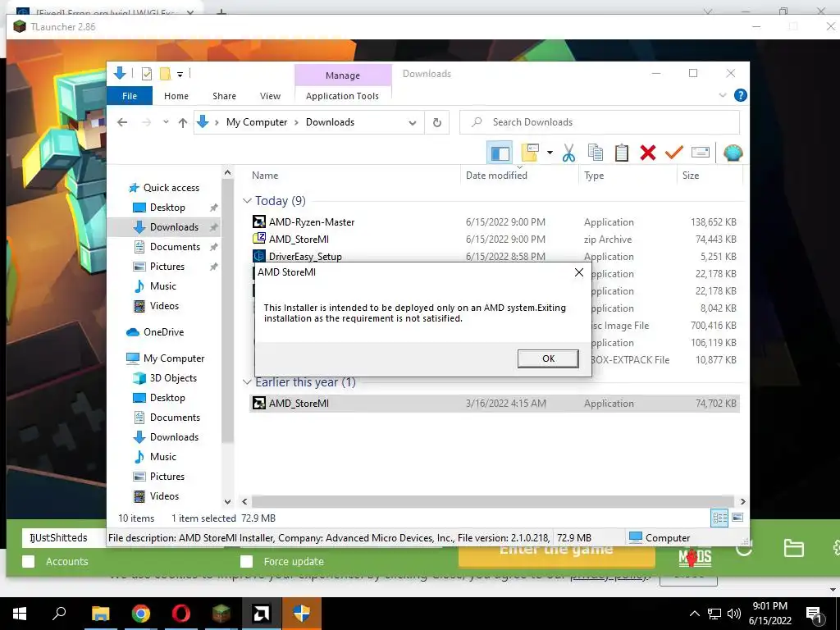
Task: Click quick access new folder icon in title bar
Action: 165,74
